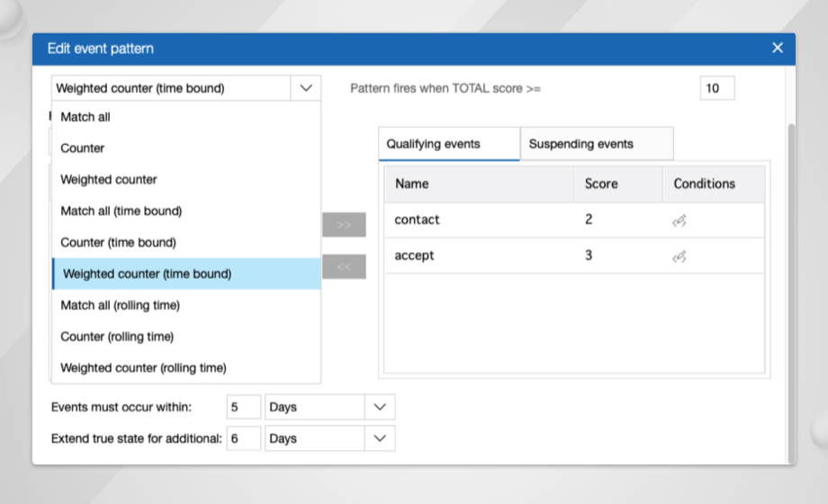
Task: Close the Edit event pattern dialog
Action: (x=778, y=48)
